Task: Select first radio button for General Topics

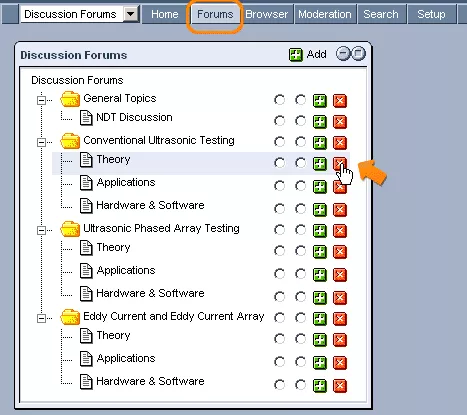Action: tap(279, 100)
